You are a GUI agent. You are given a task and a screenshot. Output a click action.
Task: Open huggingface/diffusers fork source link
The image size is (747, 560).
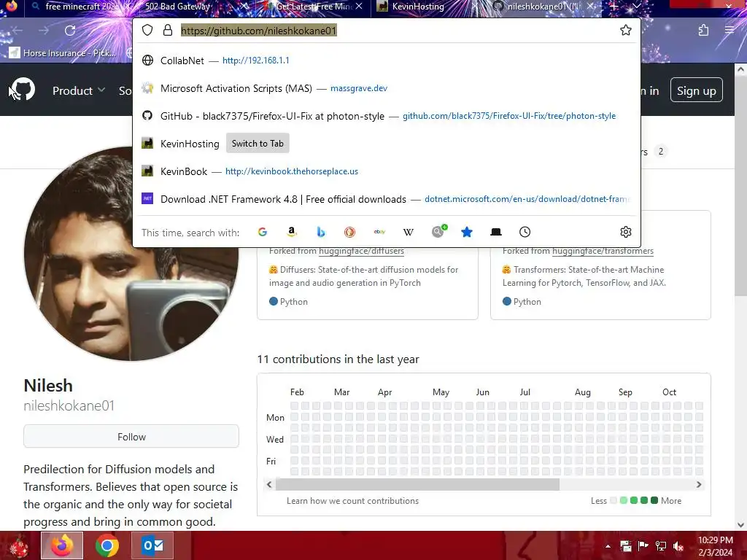click(x=361, y=251)
